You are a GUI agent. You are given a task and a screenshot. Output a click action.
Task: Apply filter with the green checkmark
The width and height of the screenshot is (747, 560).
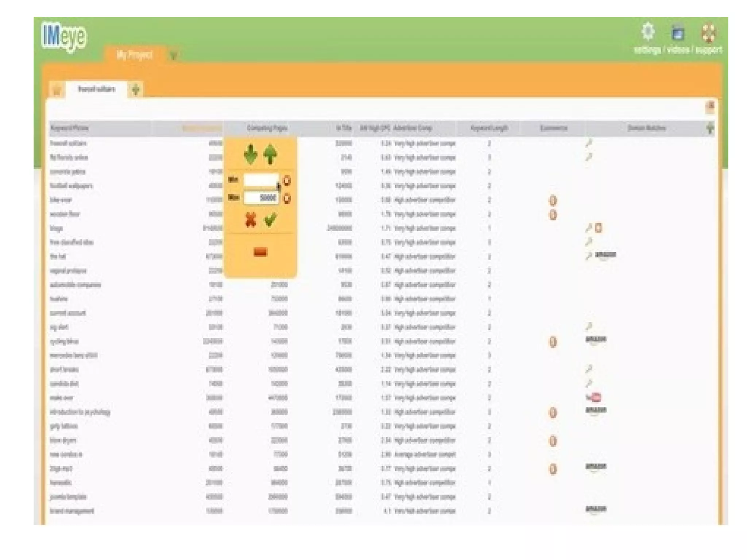pos(270,220)
